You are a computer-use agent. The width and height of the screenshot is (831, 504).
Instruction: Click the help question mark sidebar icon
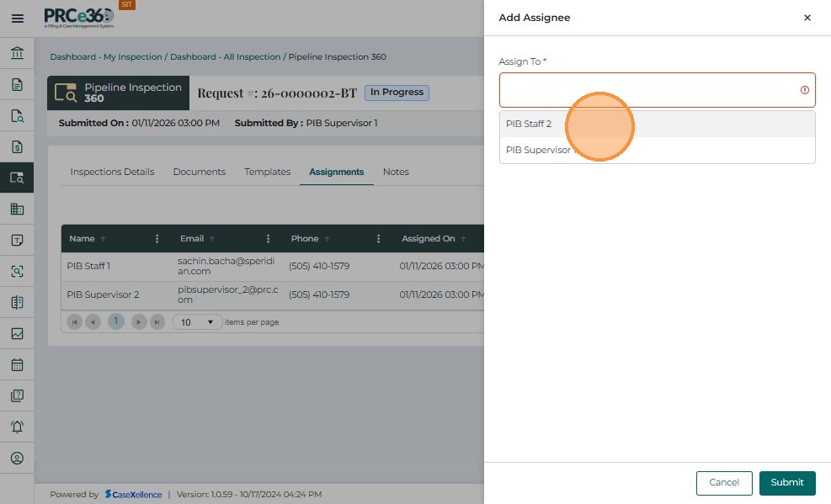point(17,395)
